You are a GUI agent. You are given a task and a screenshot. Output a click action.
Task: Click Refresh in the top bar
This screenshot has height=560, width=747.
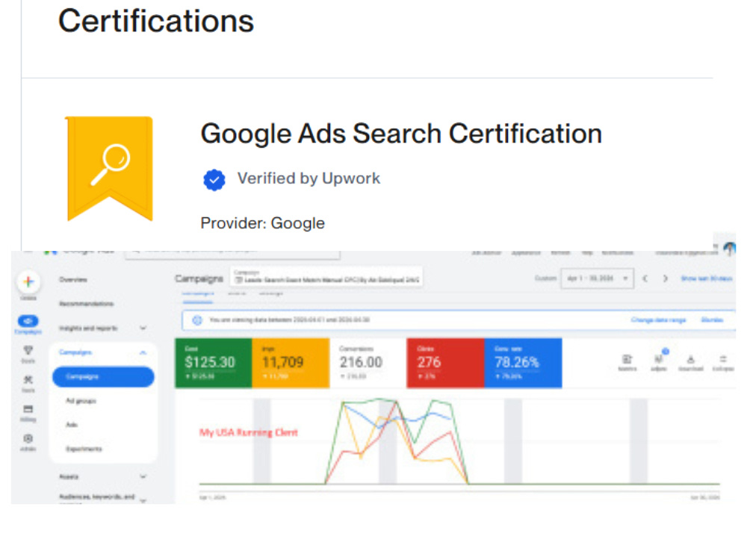point(560,253)
